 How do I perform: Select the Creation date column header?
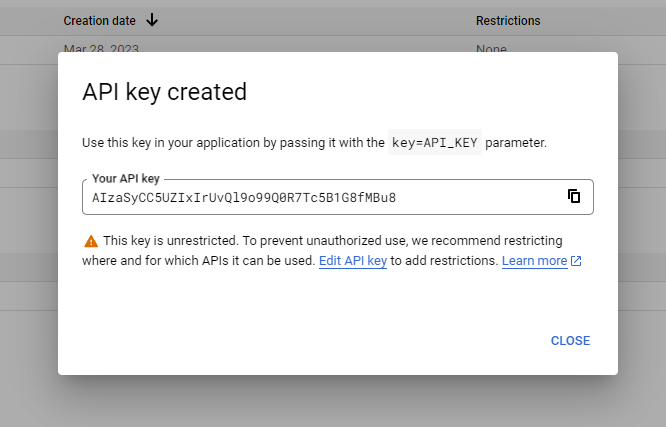point(101,20)
